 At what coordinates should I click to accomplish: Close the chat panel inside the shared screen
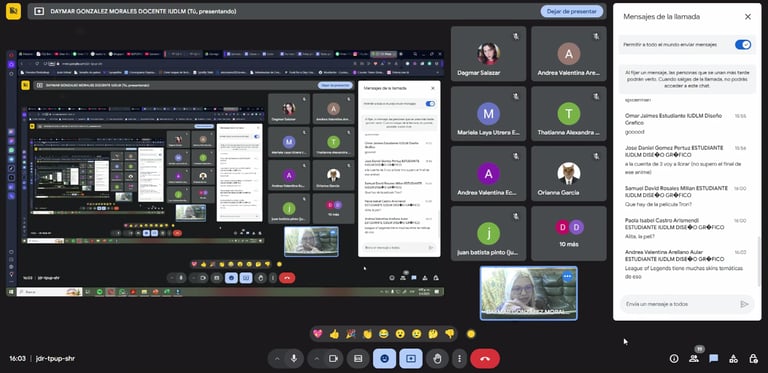point(432,88)
